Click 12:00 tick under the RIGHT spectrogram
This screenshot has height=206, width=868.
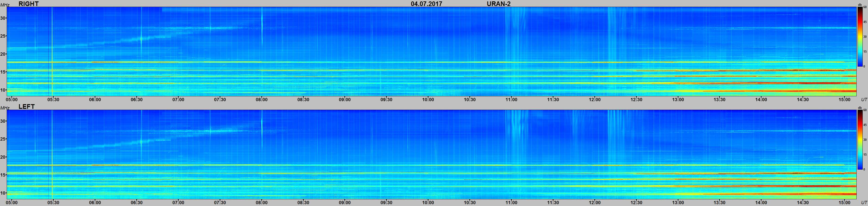tap(595, 99)
